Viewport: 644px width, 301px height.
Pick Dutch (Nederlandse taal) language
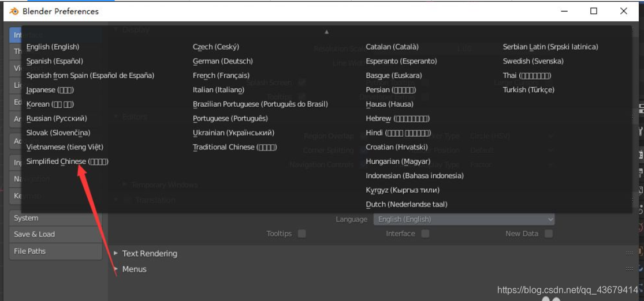coord(407,205)
